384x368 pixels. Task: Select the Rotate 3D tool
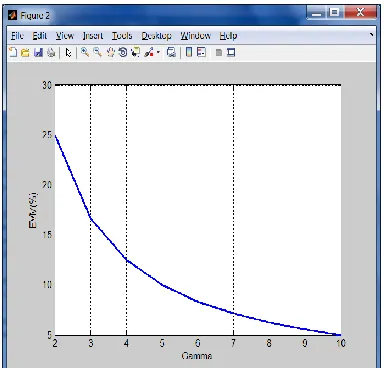(123, 52)
